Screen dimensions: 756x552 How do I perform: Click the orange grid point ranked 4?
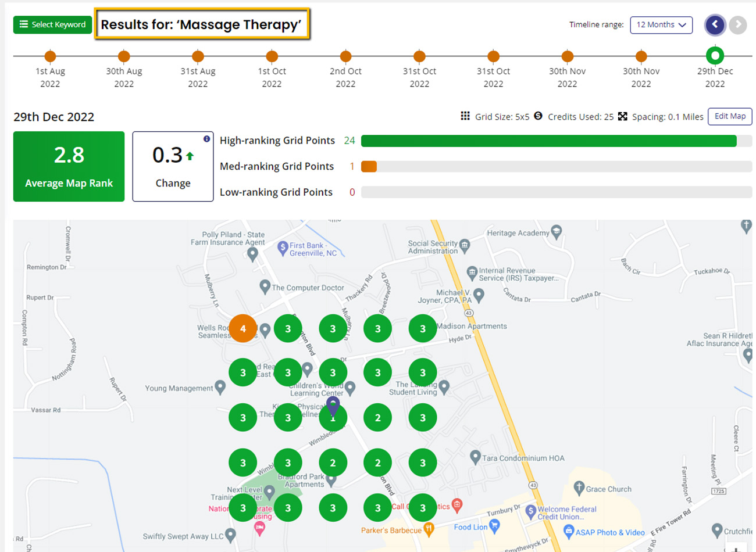243,329
